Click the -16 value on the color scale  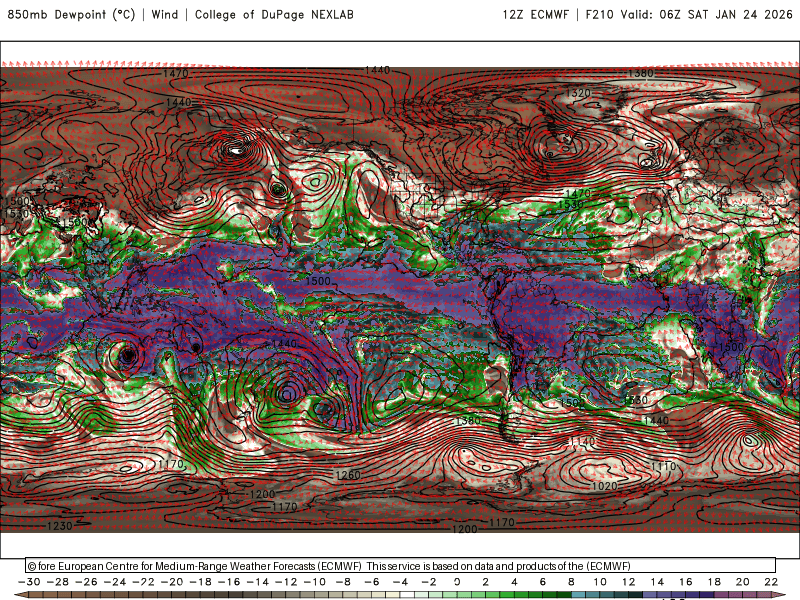click(x=229, y=582)
